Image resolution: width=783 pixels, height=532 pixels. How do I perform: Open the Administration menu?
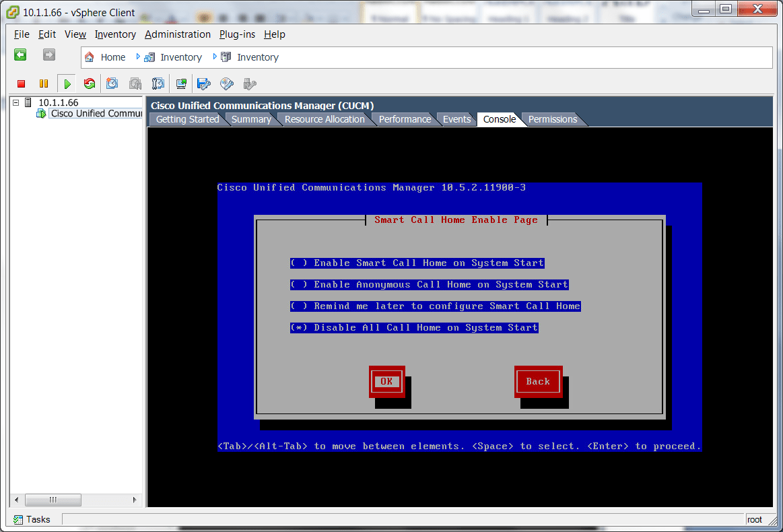(x=178, y=34)
